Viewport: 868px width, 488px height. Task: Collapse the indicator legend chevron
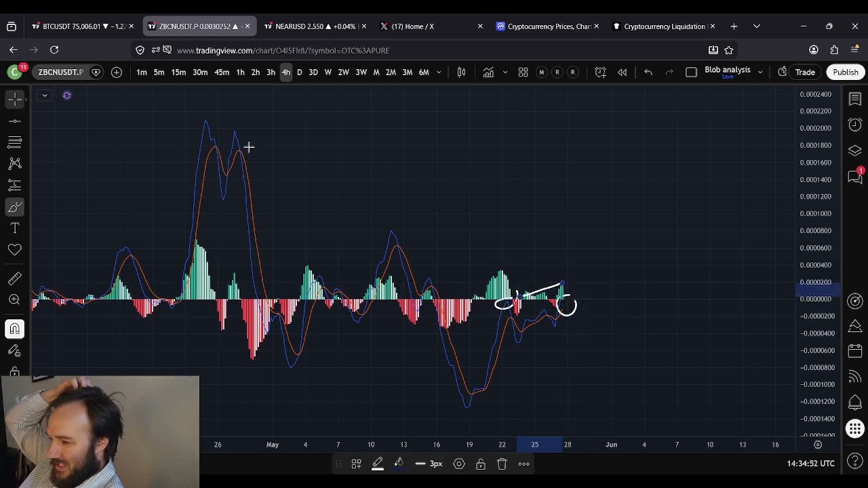click(44, 96)
